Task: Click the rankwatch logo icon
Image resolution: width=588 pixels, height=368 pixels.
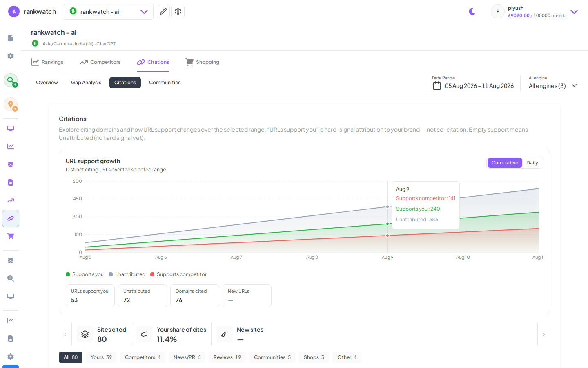Action: (x=14, y=11)
